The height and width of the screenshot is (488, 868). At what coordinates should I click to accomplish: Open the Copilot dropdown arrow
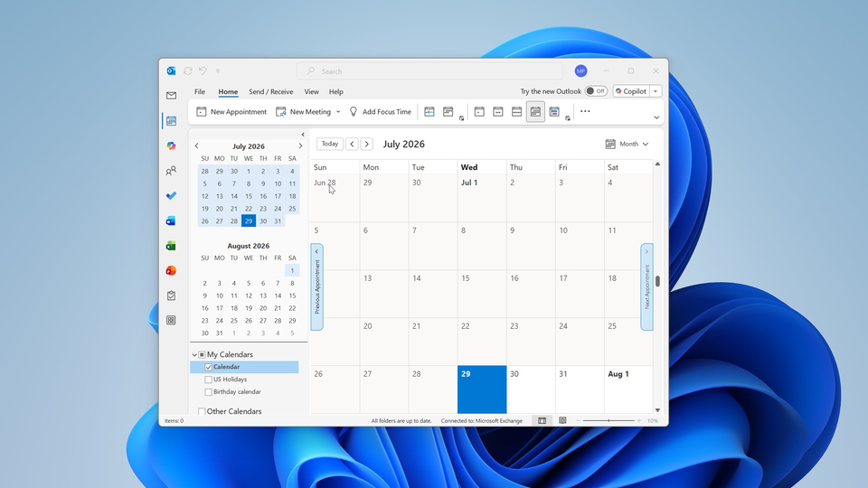pos(656,91)
